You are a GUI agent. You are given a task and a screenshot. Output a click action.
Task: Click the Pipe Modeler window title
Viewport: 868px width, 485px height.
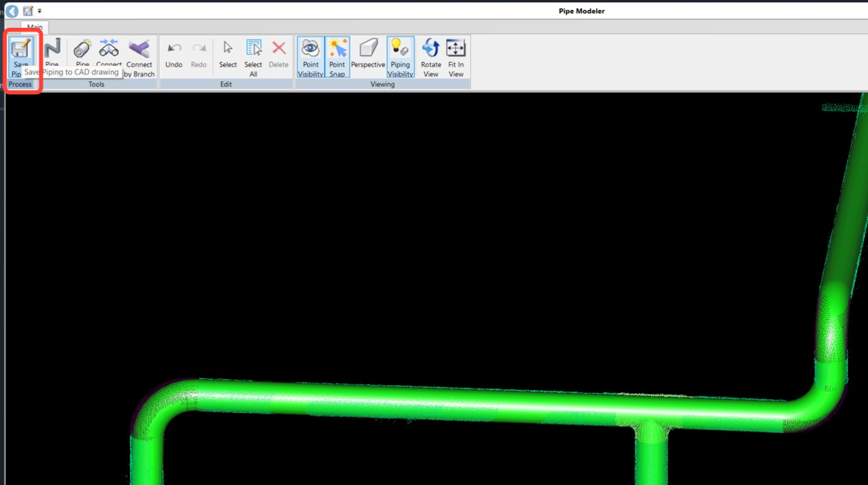click(581, 11)
